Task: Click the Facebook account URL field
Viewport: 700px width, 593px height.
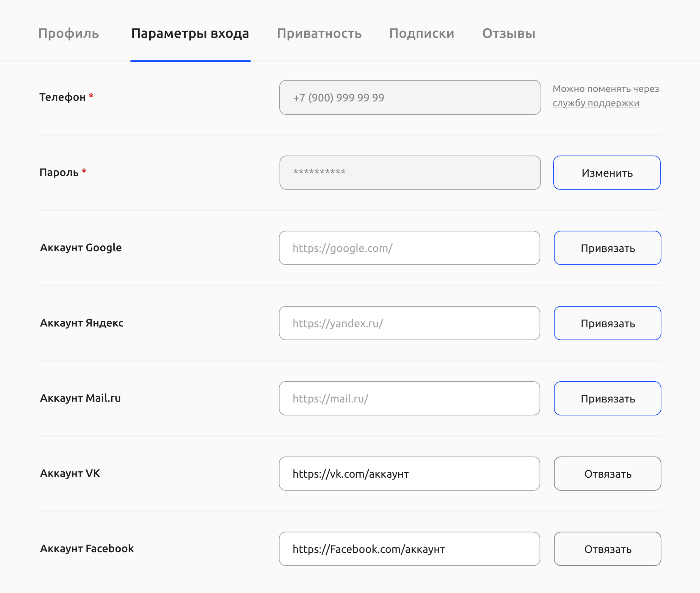Action: click(x=409, y=549)
